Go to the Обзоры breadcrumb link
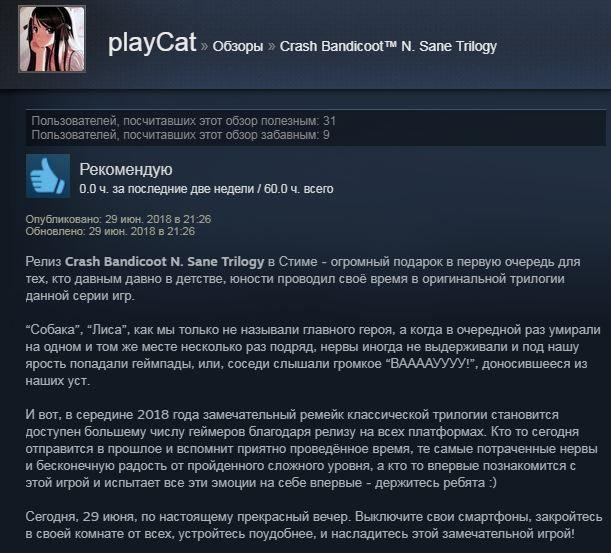This screenshot has height=553, width=611. pos(238,46)
